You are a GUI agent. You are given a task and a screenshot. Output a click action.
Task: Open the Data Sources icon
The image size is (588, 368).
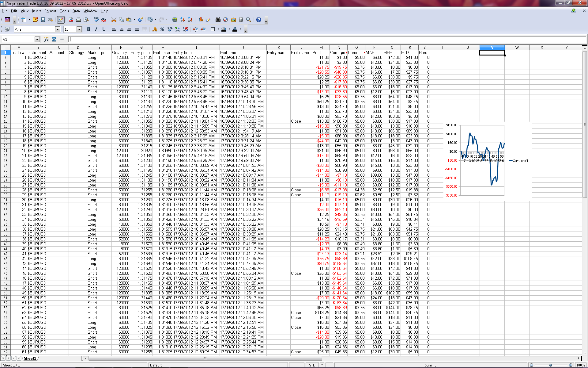(x=241, y=20)
